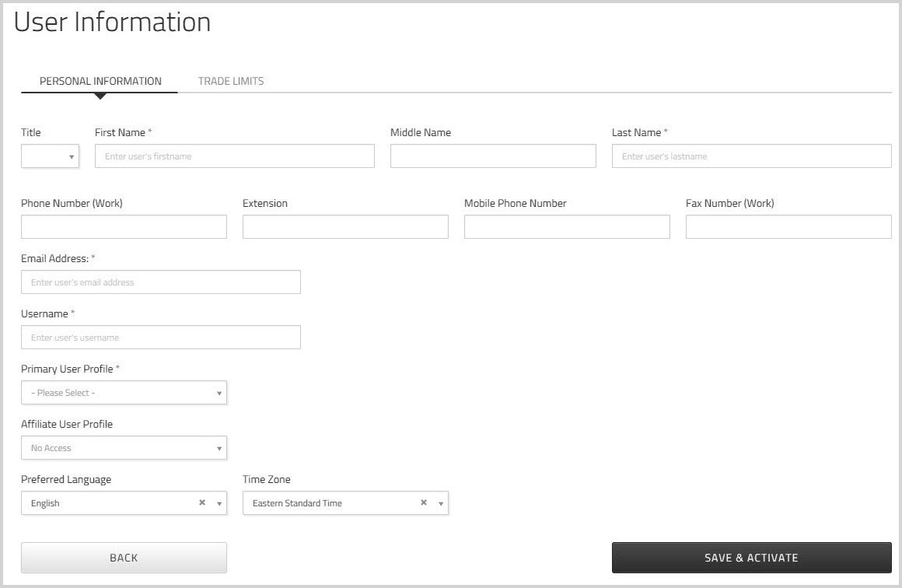Click the Last Name field
This screenshot has width=902, height=588.
[x=751, y=156]
